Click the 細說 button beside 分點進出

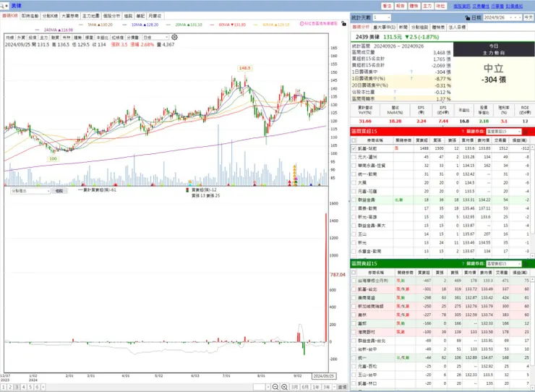(59, 191)
